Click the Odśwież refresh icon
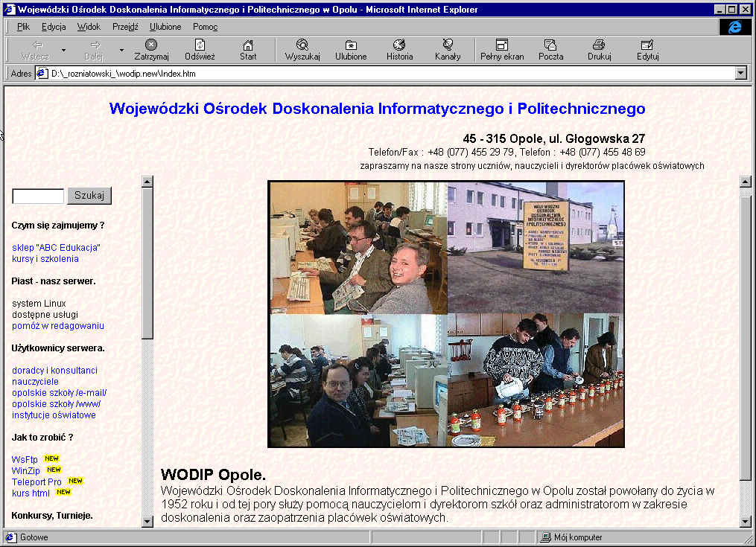 200,45
